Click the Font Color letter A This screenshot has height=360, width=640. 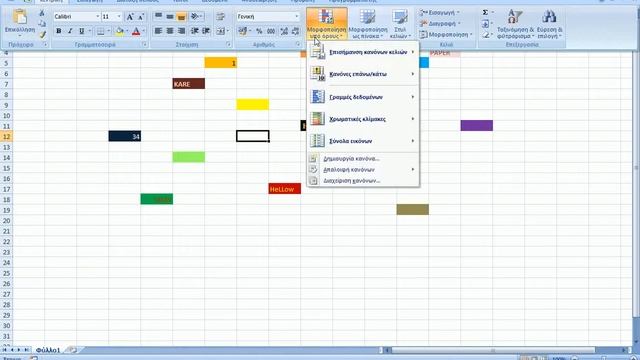click(x=136, y=31)
